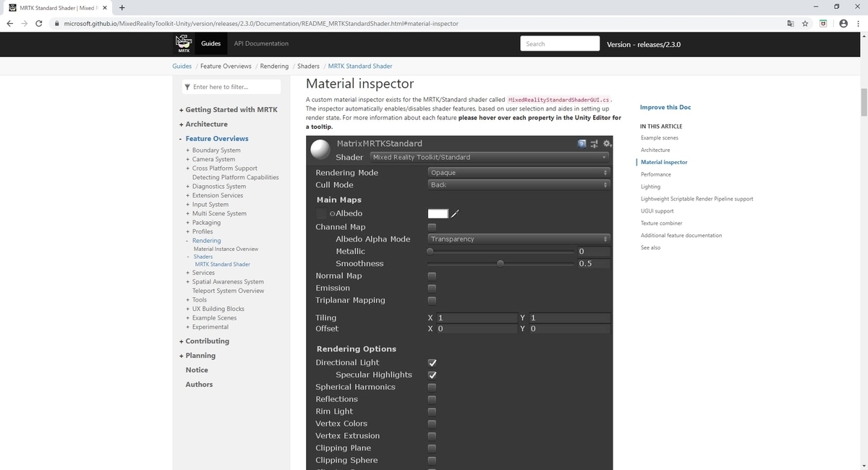Open the Notice sidebar link
868x470 pixels.
(x=197, y=370)
